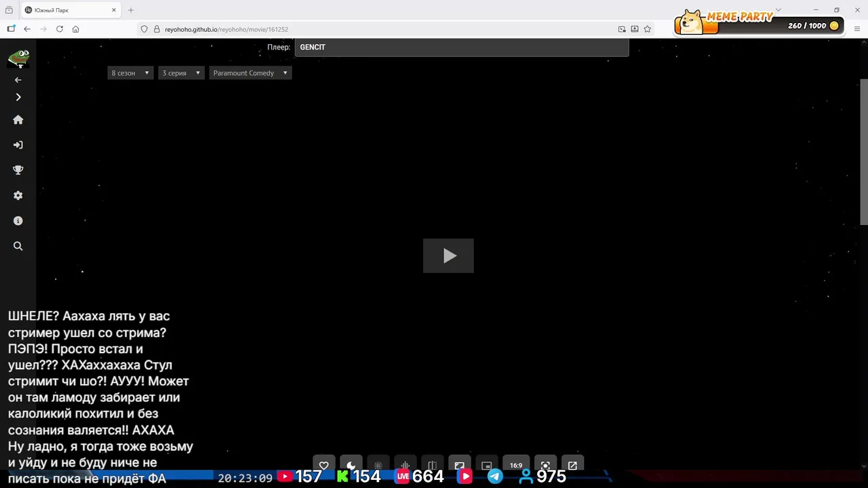
Task: Open the 3 серия episode dropdown
Action: pos(181,73)
